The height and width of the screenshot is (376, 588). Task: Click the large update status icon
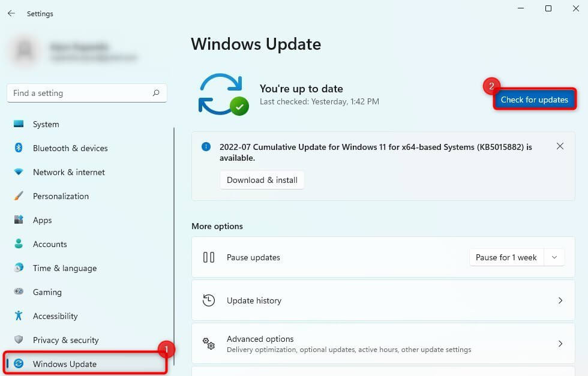[x=223, y=95]
